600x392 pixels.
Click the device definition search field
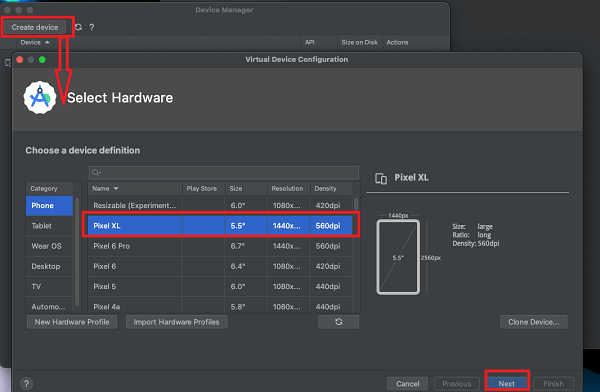(224, 173)
